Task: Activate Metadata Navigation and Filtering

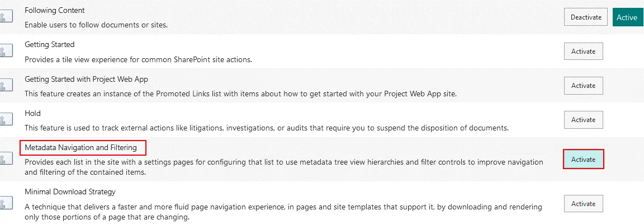Action: (x=583, y=160)
